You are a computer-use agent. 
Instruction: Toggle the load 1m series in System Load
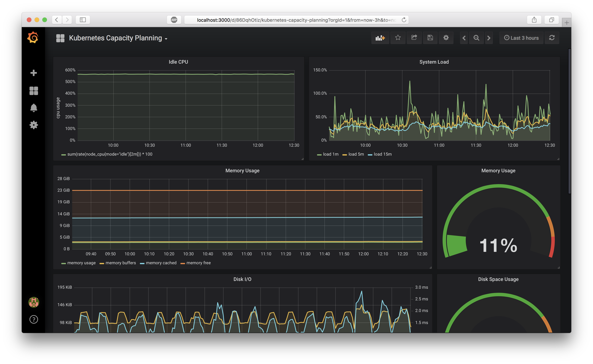click(x=331, y=154)
